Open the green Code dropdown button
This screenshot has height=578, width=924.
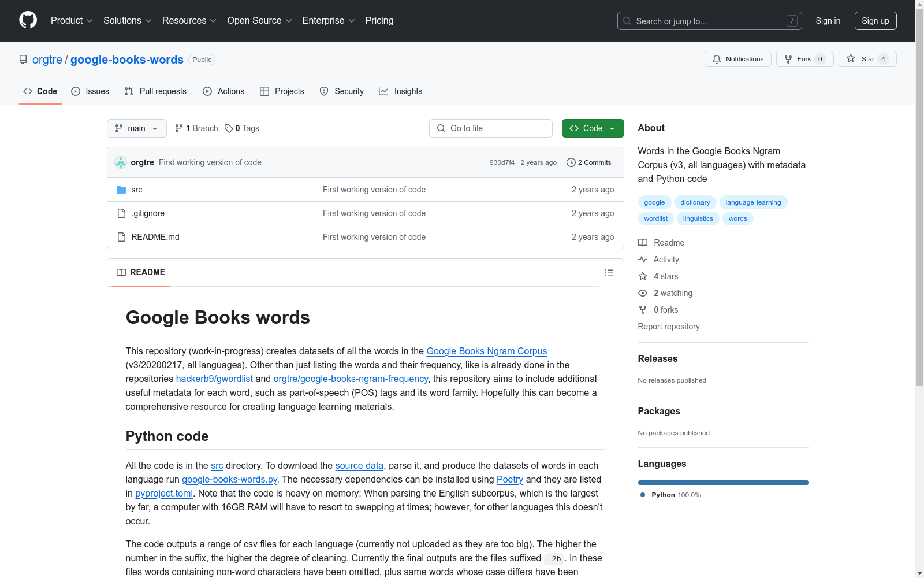[x=593, y=128]
